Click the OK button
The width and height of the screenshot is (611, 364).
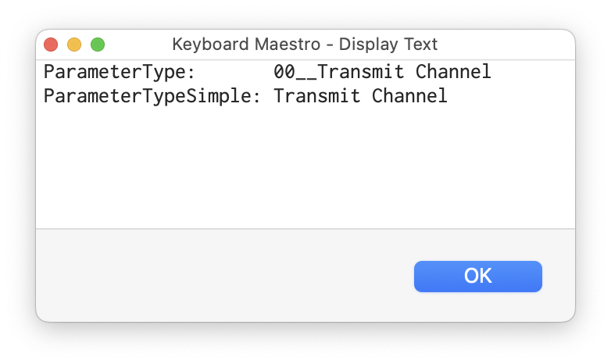tap(477, 276)
